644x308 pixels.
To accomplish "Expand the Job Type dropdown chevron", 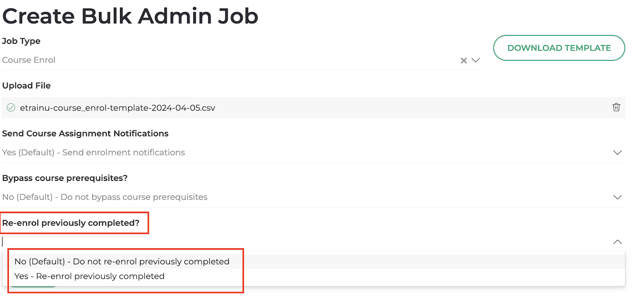I will (476, 60).
